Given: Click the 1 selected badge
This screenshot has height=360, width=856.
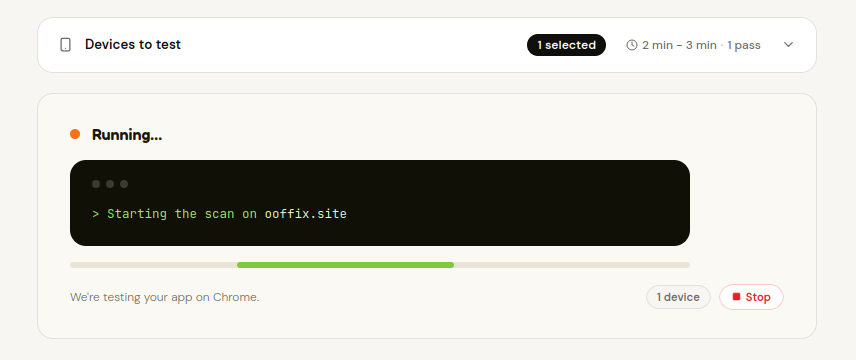Looking at the screenshot, I should click(x=566, y=45).
